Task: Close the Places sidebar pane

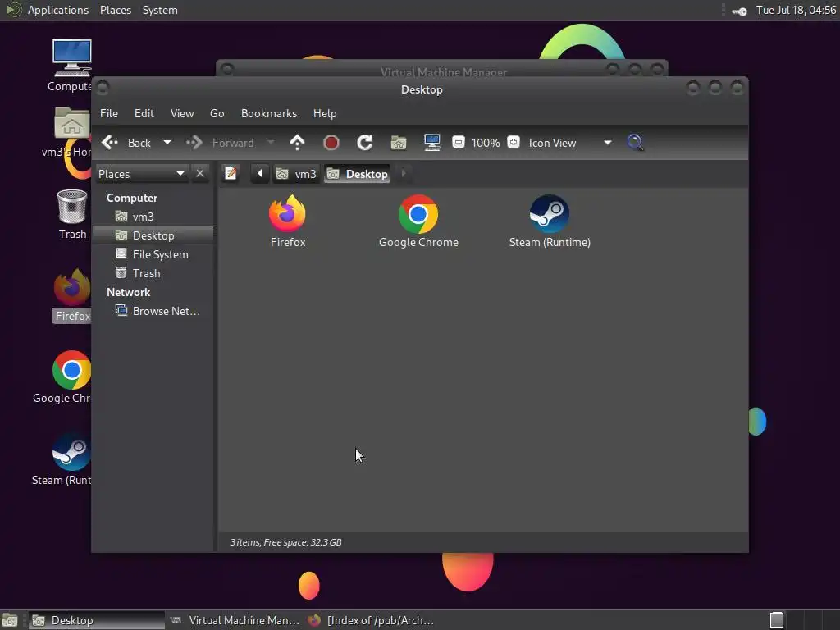Action: [x=200, y=174]
